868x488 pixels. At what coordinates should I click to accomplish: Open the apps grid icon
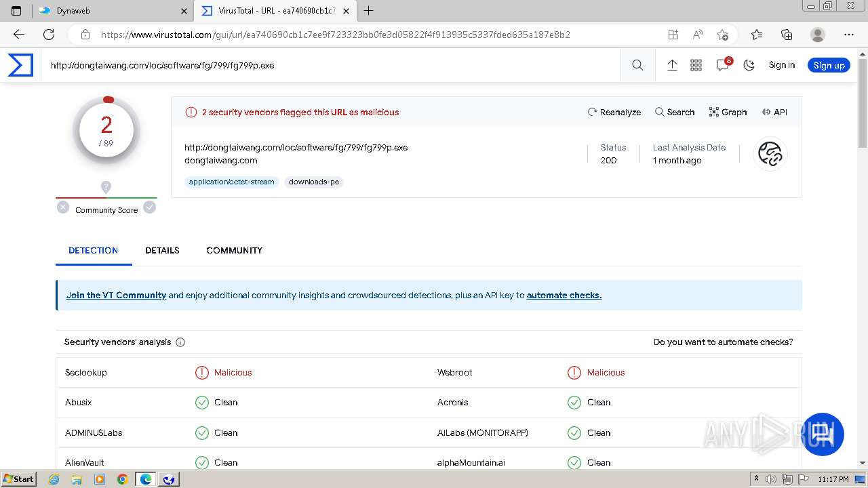(696, 65)
